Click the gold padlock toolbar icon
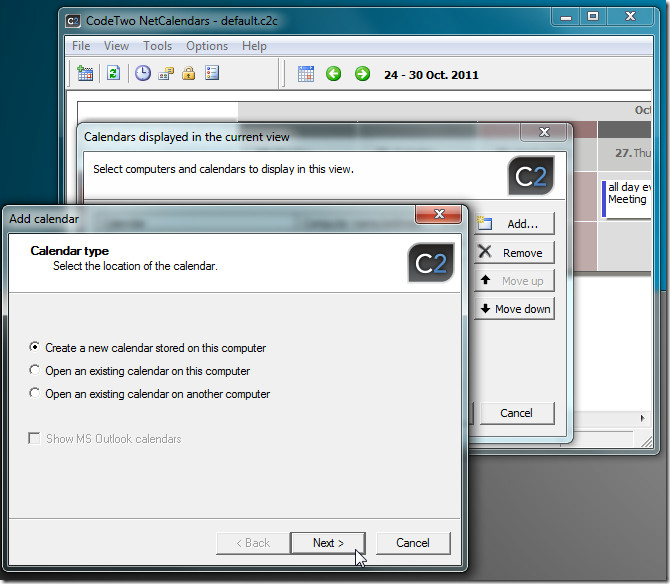 click(188, 73)
